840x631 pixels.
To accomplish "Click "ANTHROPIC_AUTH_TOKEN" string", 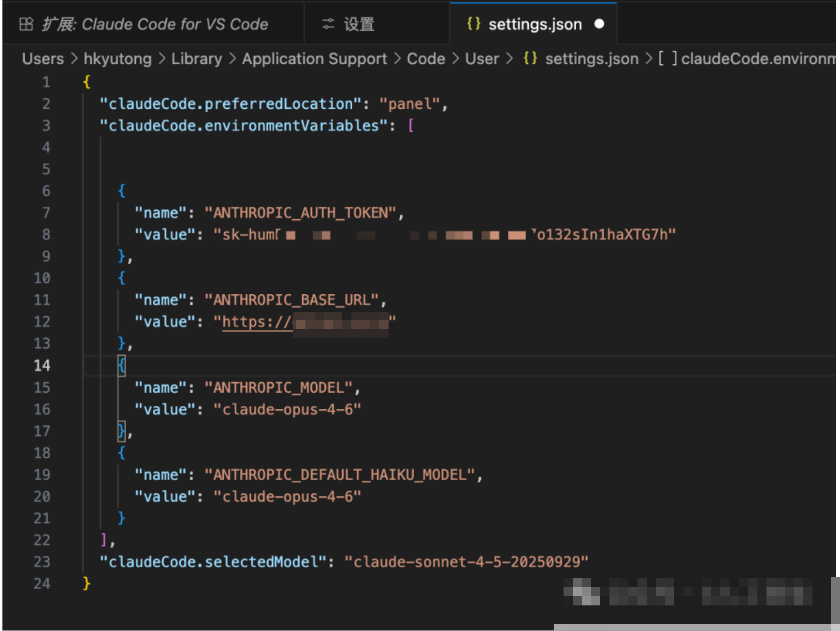I will pyautogui.click(x=300, y=213).
